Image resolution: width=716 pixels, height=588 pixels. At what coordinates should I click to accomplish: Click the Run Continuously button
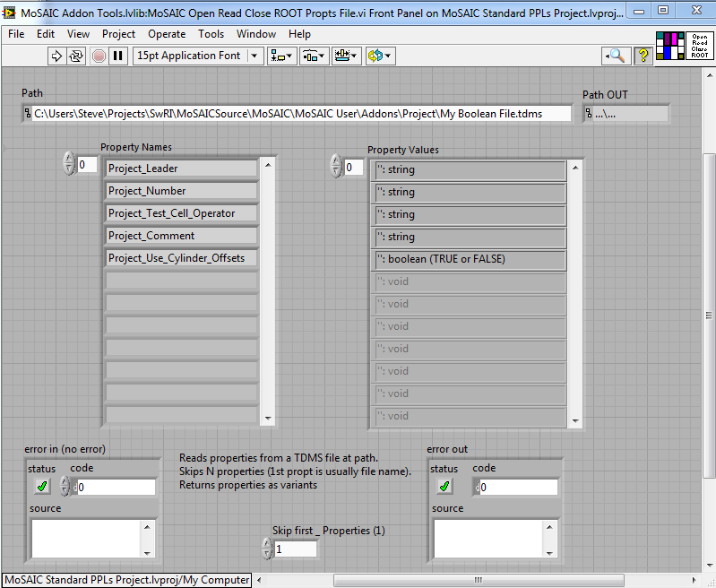click(x=76, y=56)
